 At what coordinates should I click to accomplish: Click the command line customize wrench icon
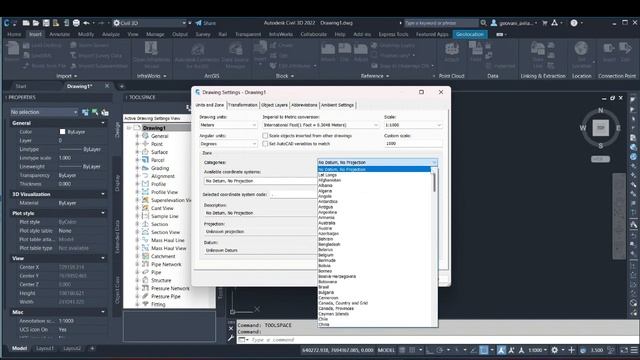[231, 338]
